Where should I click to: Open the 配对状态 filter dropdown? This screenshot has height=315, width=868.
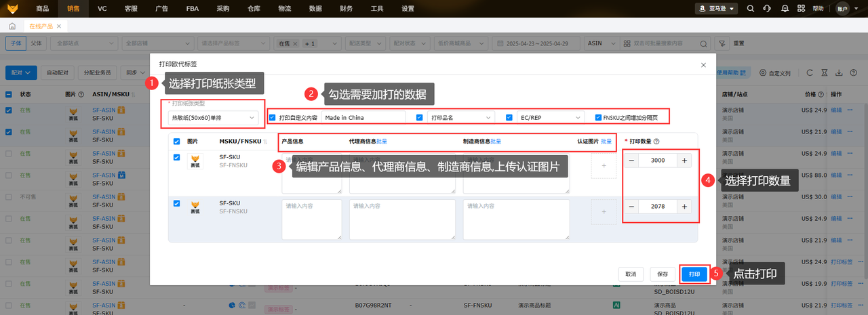(410, 43)
